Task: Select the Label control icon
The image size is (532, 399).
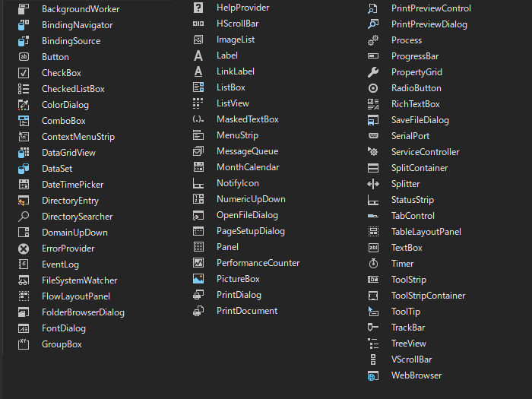Action: (x=198, y=55)
